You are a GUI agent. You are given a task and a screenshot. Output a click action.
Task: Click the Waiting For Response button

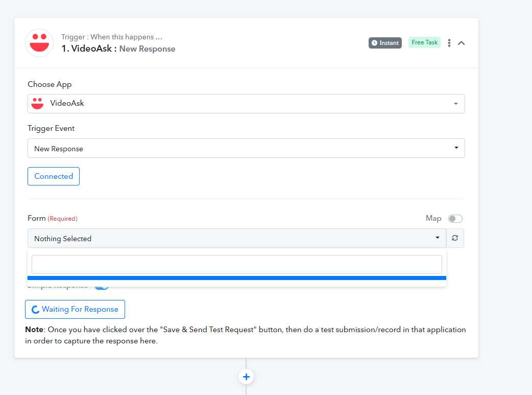tap(75, 310)
